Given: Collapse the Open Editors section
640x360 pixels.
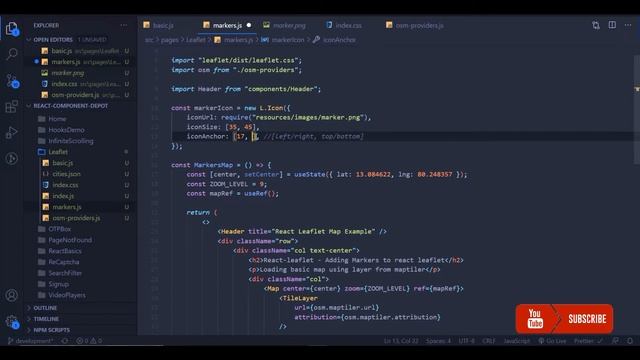Looking at the screenshot, I should [x=53, y=40].
